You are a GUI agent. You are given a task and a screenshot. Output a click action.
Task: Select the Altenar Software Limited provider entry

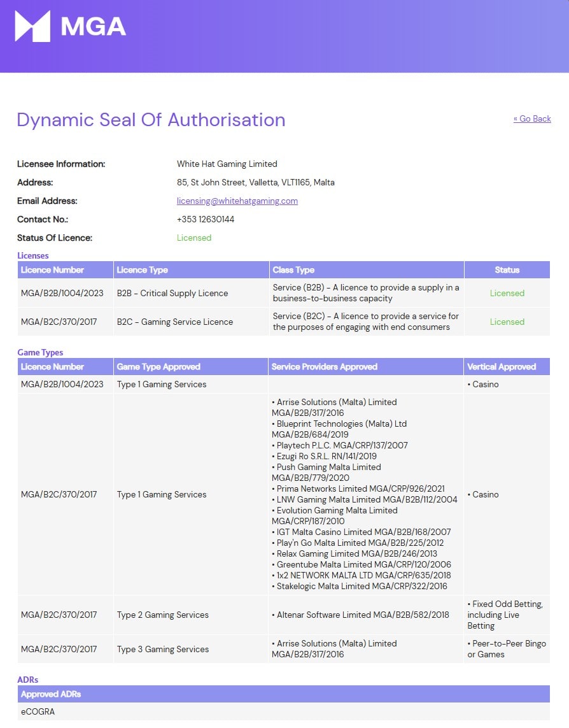[362, 615]
